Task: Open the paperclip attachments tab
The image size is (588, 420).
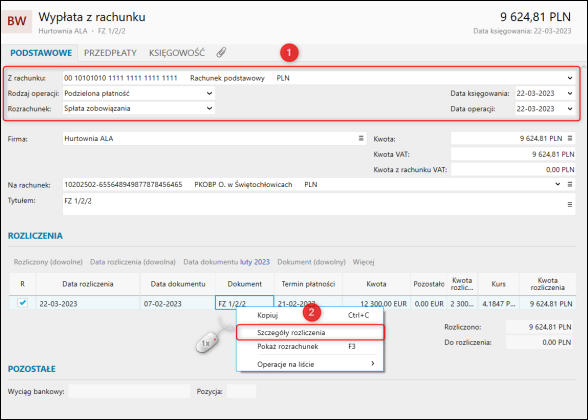Action: point(221,52)
